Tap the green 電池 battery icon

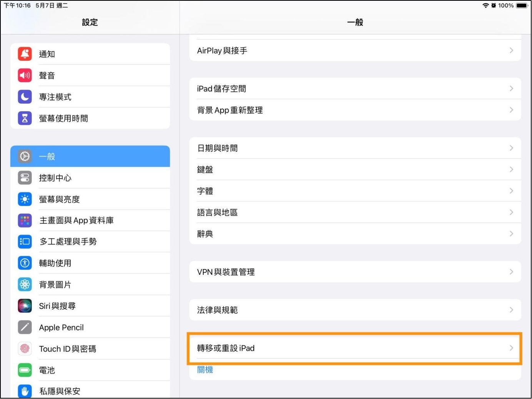pos(25,370)
